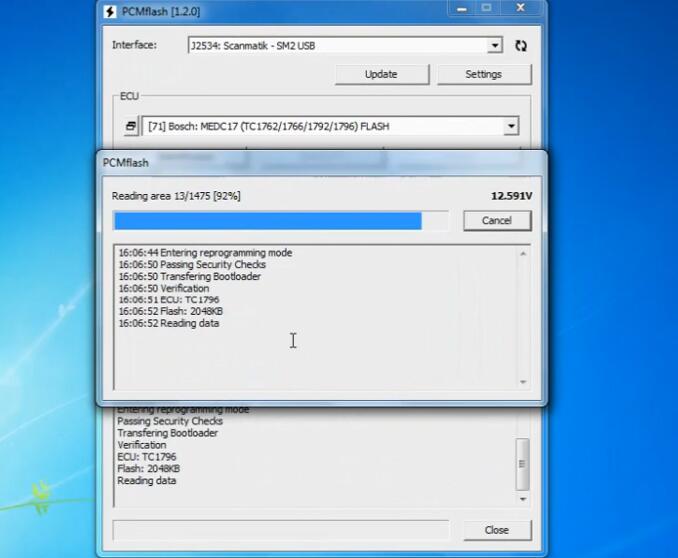Click 'ECU: TC1796' in main window log

[x=147, y=457]
